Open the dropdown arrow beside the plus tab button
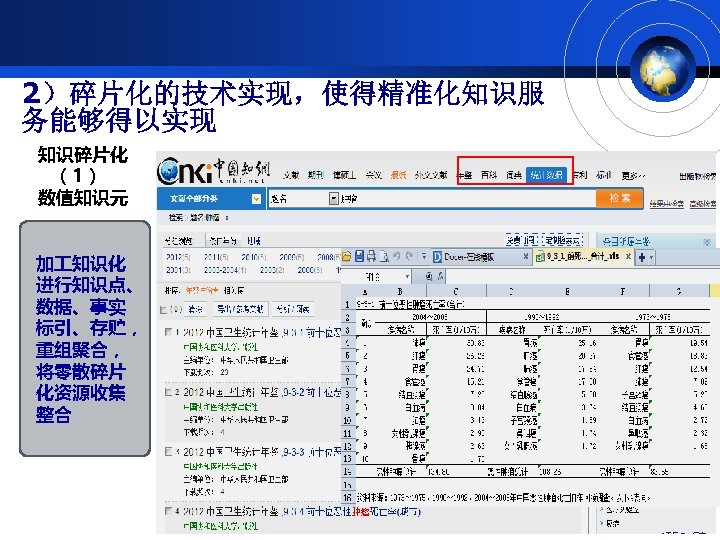 click(x=651, y=257)
